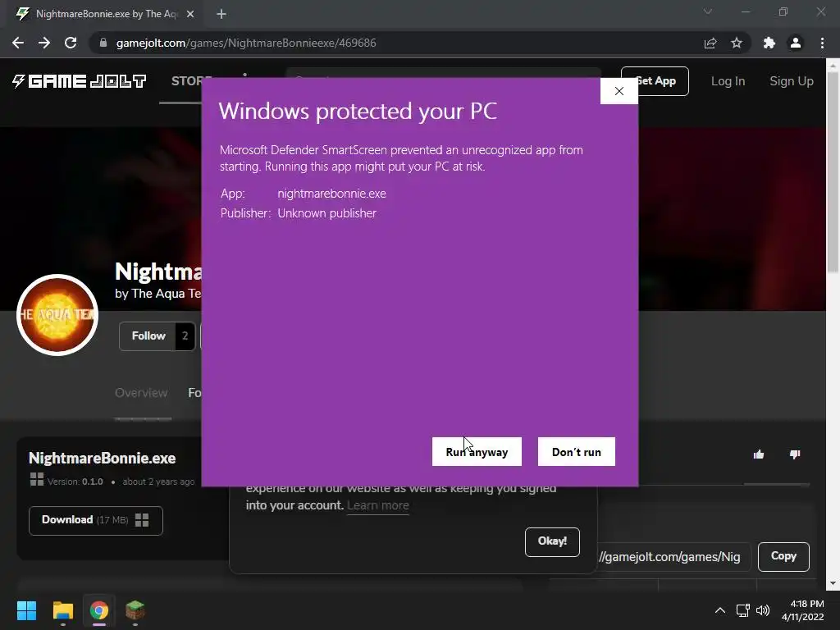Reload the Game Jolt page
Screen dimensions: 840x630
(x=71, y=43)
